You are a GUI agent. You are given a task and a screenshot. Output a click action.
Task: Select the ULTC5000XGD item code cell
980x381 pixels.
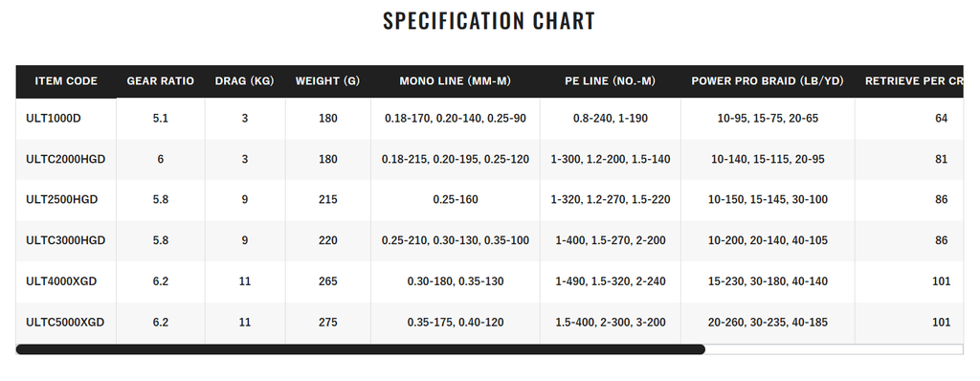coord(66,323)
